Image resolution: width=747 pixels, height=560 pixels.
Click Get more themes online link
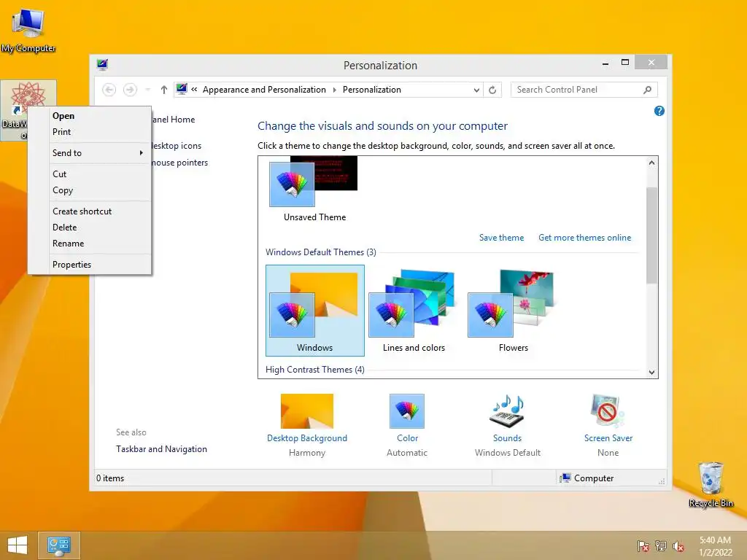(584, 238)
